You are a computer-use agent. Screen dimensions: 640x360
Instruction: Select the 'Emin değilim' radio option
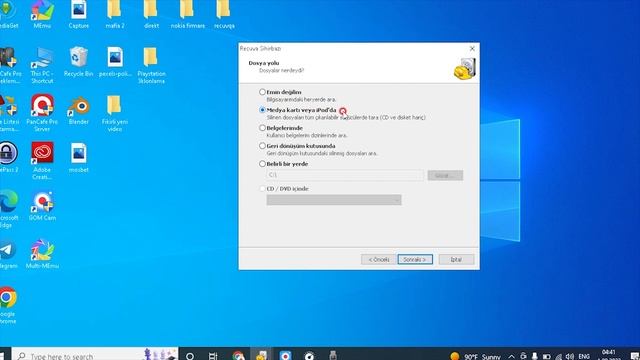click(x=262, y=92)
